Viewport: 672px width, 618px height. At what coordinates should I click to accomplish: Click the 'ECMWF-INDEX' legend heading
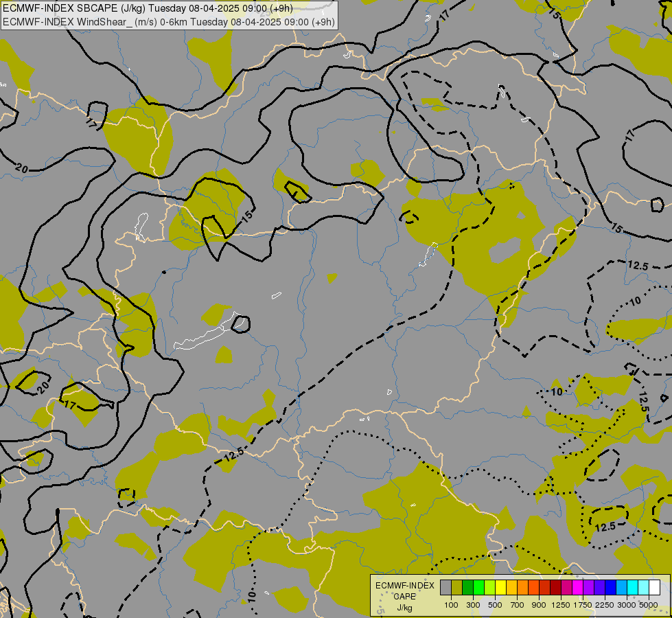(404, 586)
